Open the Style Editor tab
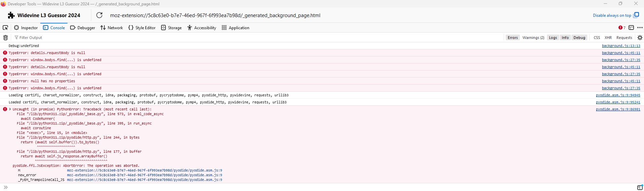Screen dimensions: 644x191 coord(142,28)
